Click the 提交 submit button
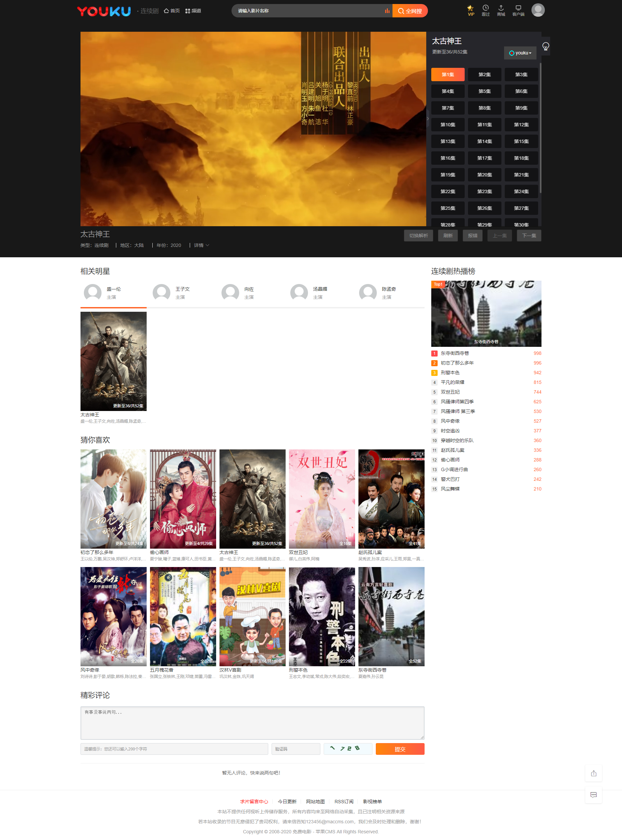 pos(400,749)
